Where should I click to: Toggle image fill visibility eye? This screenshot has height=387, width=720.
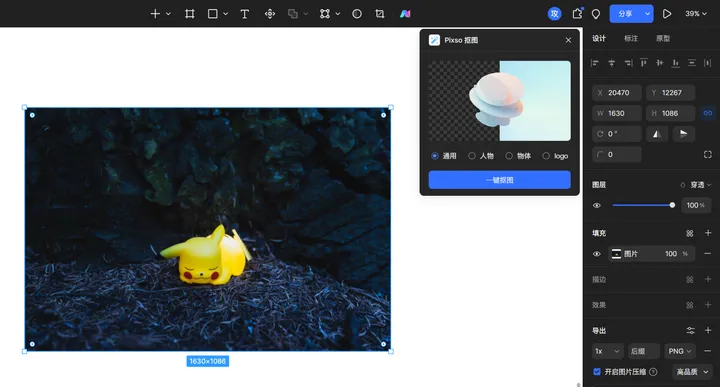(x=596, y=254)
